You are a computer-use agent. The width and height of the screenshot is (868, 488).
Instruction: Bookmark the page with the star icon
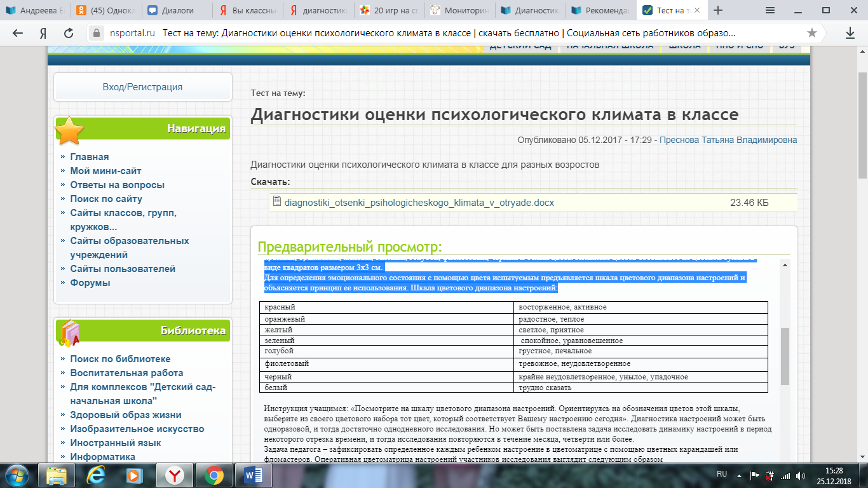point(811,33)
